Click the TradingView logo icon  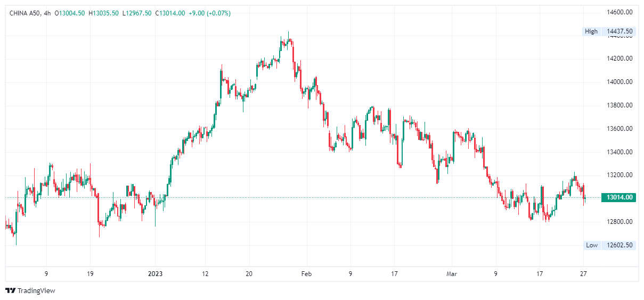pos(10,290)
